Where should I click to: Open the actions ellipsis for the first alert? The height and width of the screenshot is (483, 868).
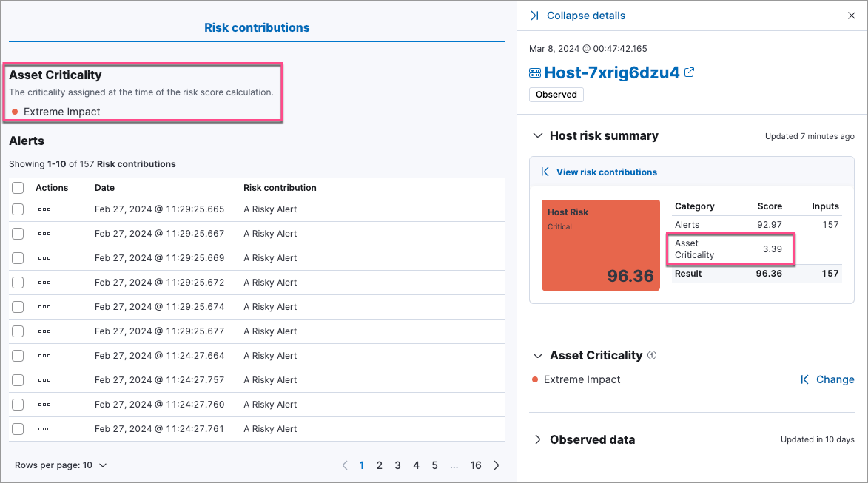(x=44, y=209)
